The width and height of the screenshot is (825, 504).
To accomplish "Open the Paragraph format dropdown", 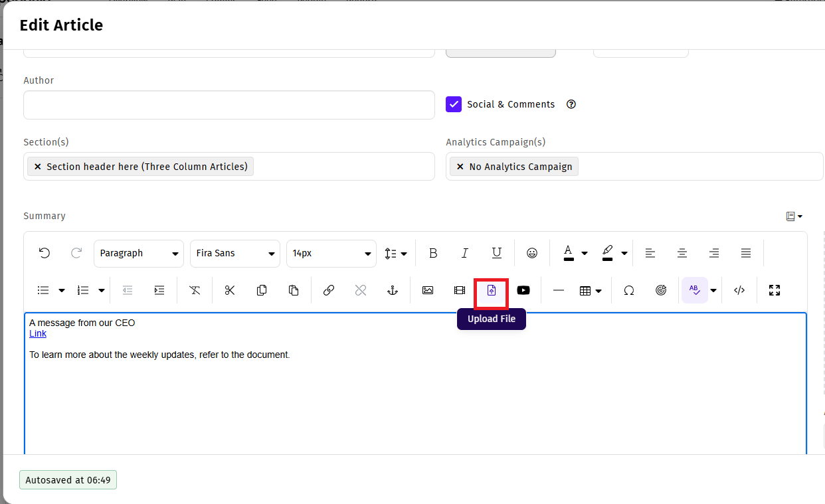I will click(139, 254).
